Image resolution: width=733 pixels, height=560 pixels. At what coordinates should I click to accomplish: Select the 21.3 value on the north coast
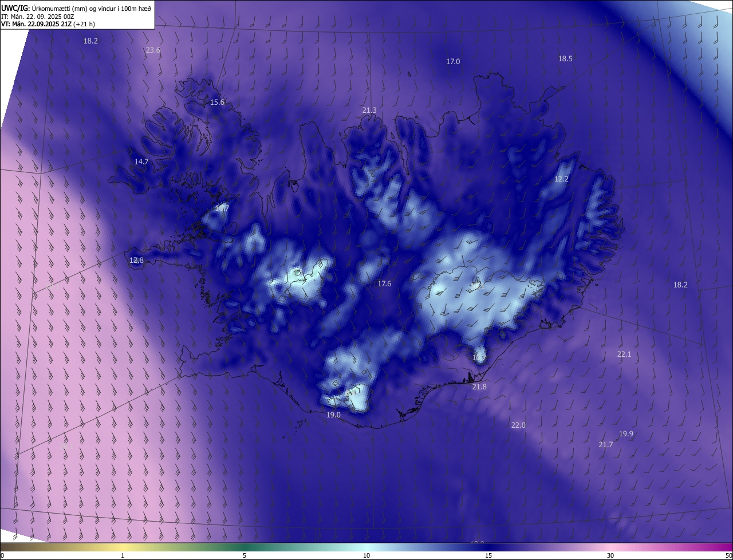[x=369, y=111]
